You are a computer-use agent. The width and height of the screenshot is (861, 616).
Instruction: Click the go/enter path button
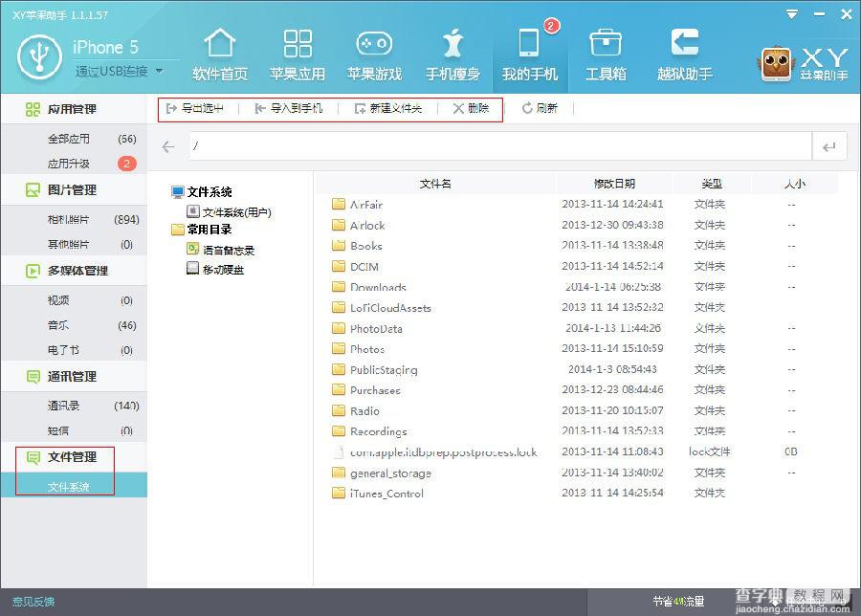829,146
